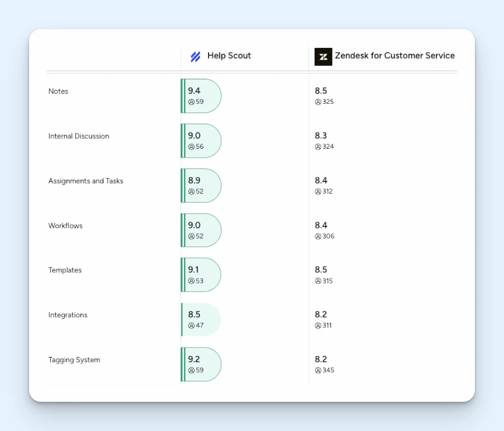Click the Integrations row label
The height and width of the screenshot is (431, 504).
point(68,315)
